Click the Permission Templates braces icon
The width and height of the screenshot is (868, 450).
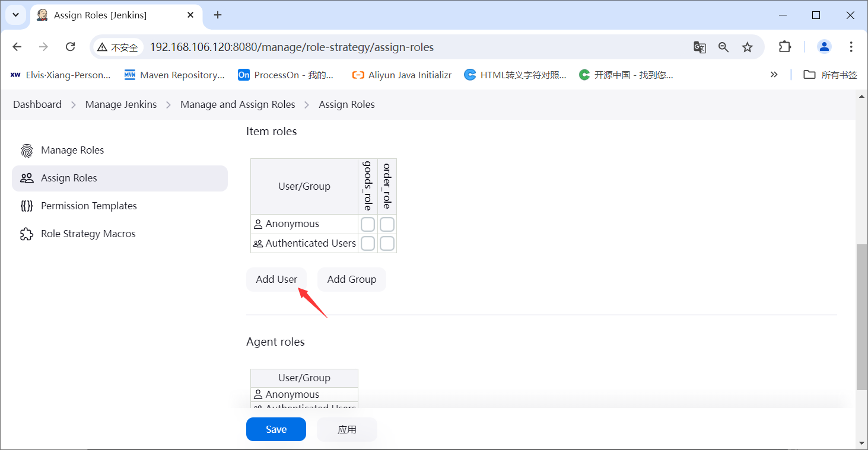(27, 206)
